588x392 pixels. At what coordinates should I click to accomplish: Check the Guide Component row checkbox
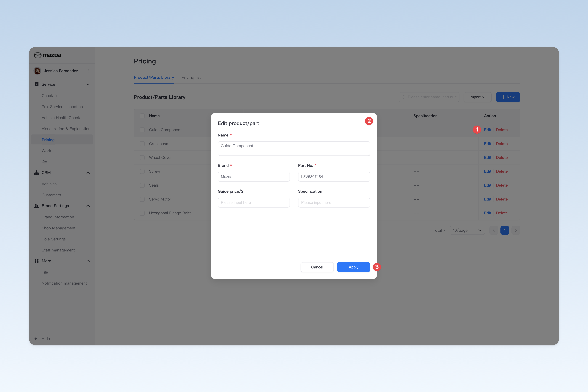pos(142,130)
